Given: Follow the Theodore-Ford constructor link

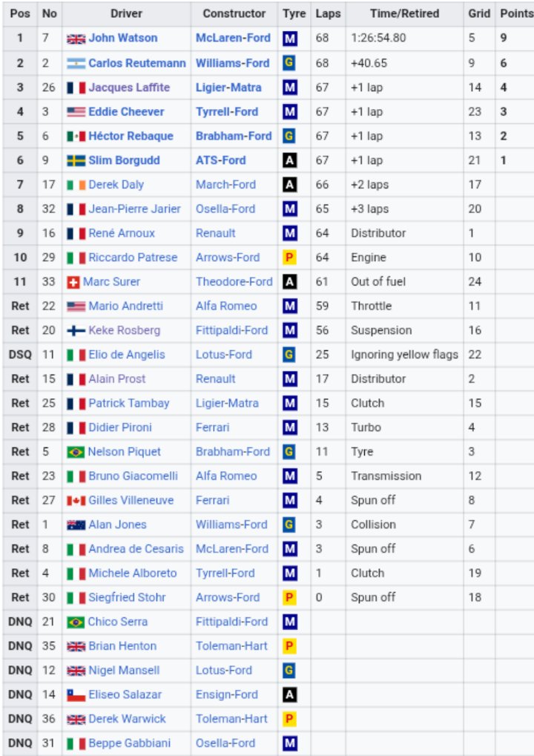Looking at the screenshot, I should point(234,282).
